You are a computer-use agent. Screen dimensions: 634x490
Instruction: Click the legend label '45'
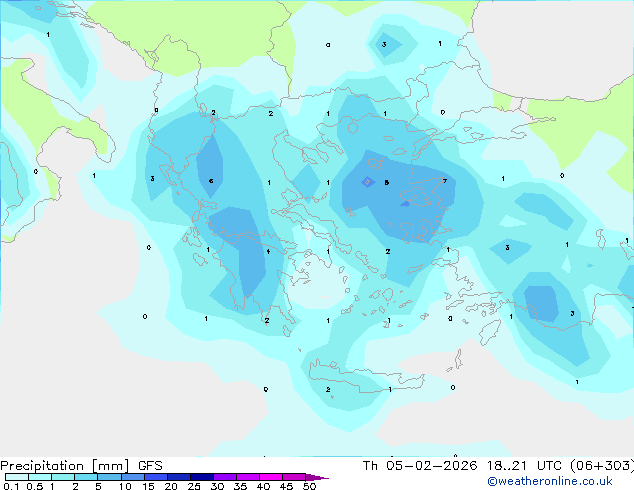click(x=287, y=486)
